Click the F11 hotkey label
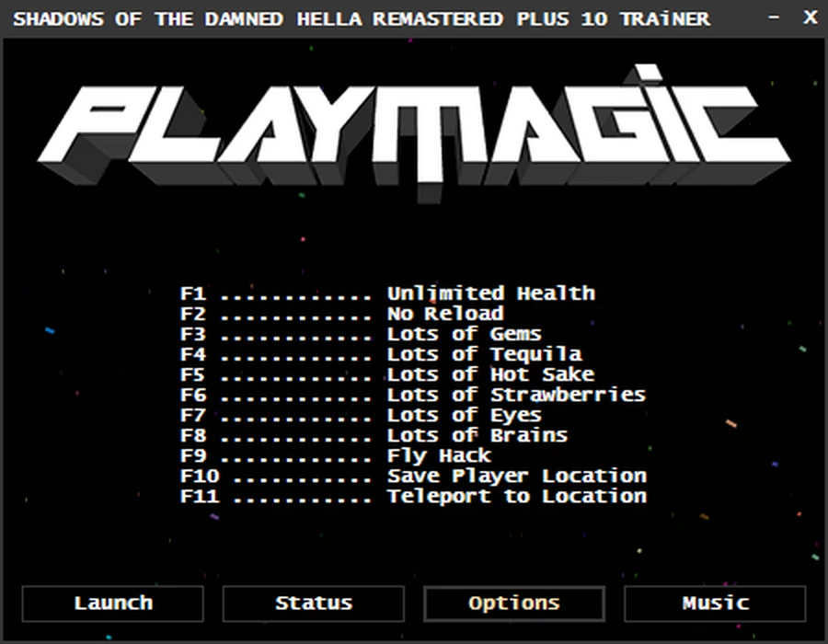Image resolution: width=828 pixels, height=644 pixels. [200, 496]
